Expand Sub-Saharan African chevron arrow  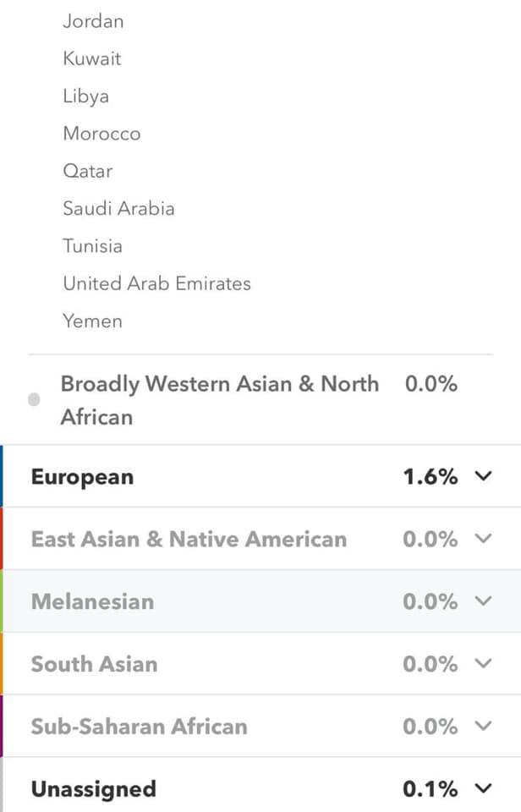483,727
